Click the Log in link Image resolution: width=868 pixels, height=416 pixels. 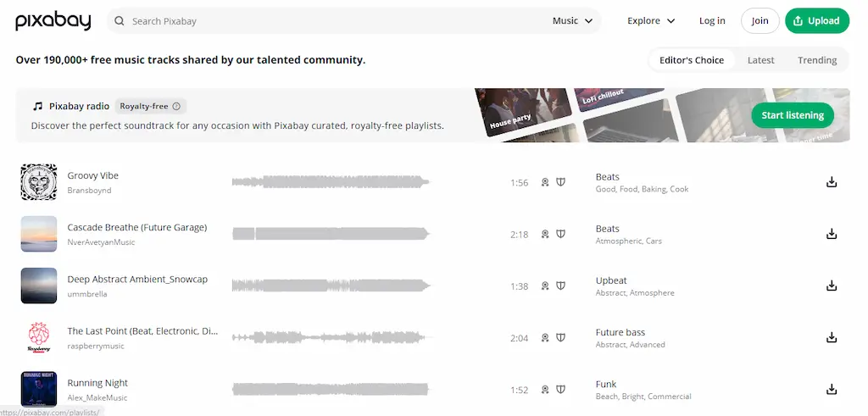712,21
